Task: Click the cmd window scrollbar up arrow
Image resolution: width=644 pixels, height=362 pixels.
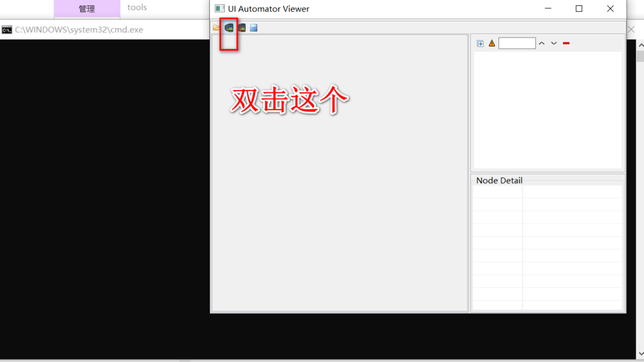Action: pyautogui.click(x=640, y=45)
